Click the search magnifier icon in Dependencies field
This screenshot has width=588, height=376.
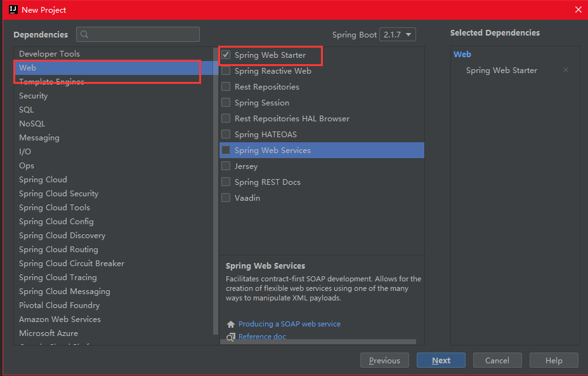pyautogui.click(x=84, y=34)
